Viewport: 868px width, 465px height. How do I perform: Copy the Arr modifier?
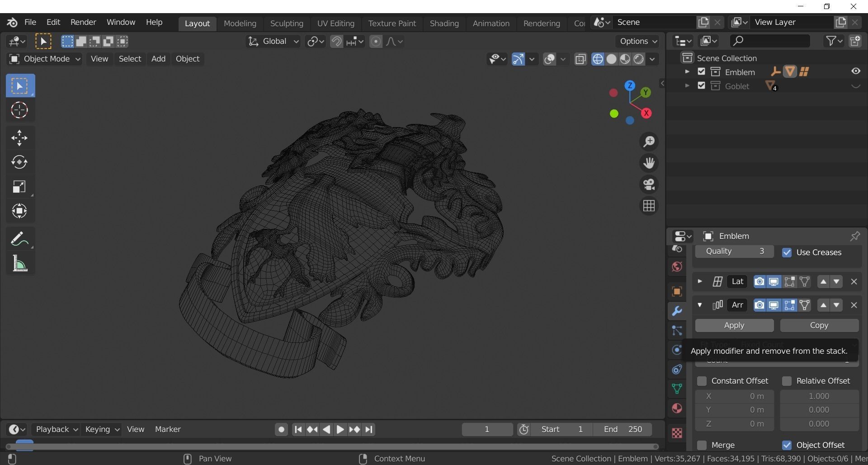tap(819, 325)
